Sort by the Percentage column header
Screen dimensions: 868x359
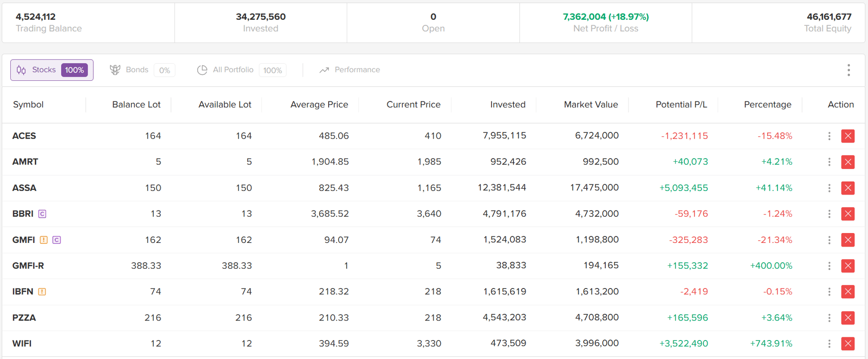click(x=768, y=104)
